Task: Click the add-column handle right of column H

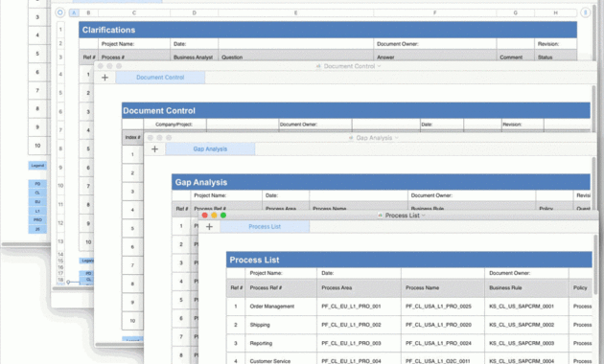Action: (x=585, y=12)
